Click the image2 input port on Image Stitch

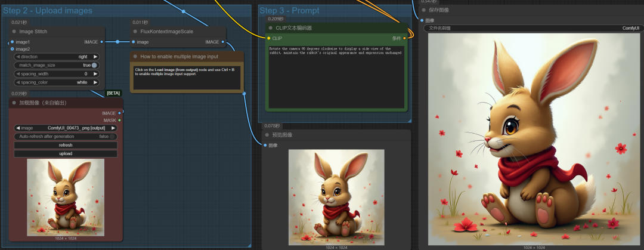tap(13, 49)
